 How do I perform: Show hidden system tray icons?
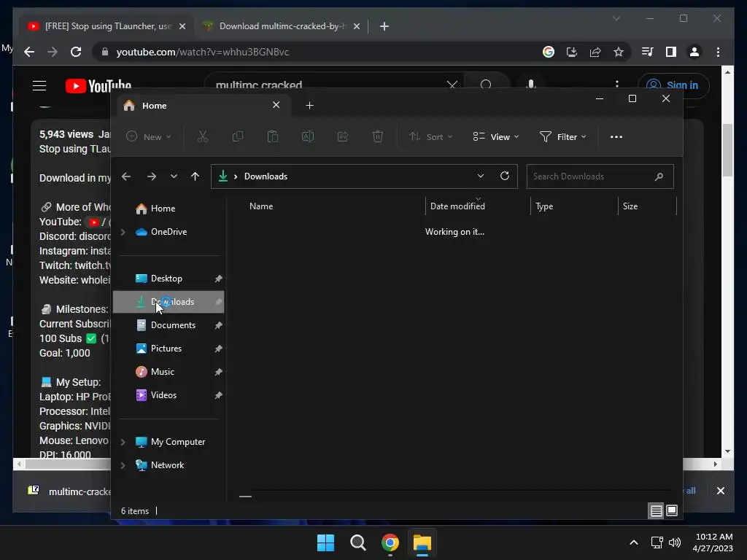pos(634,542)
